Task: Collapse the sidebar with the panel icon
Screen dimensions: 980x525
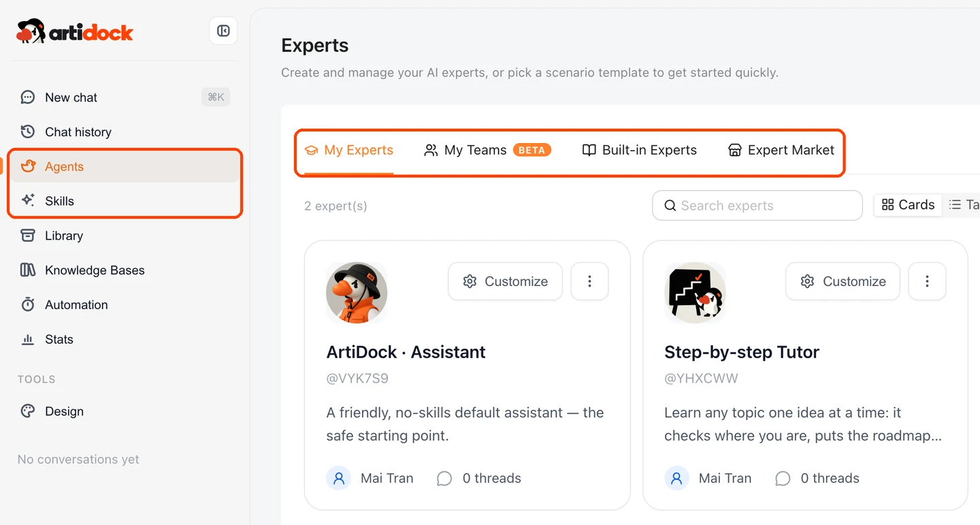Action: (x=223, y=31)
